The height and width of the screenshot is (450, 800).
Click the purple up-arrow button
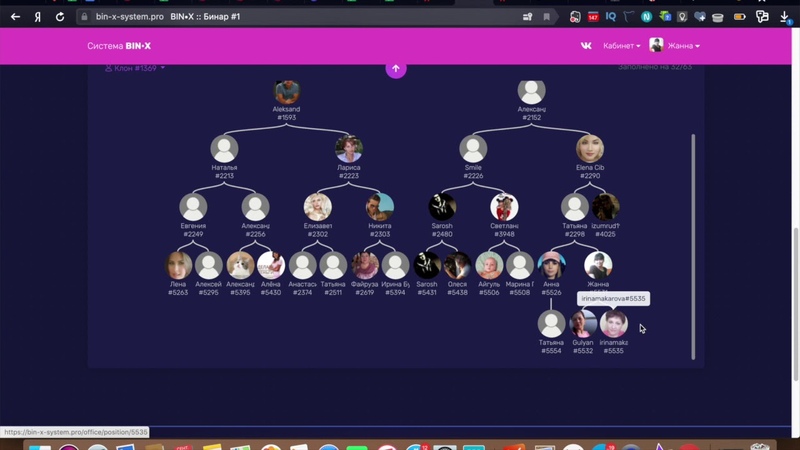pyautogui.click(x=396, y=68)
